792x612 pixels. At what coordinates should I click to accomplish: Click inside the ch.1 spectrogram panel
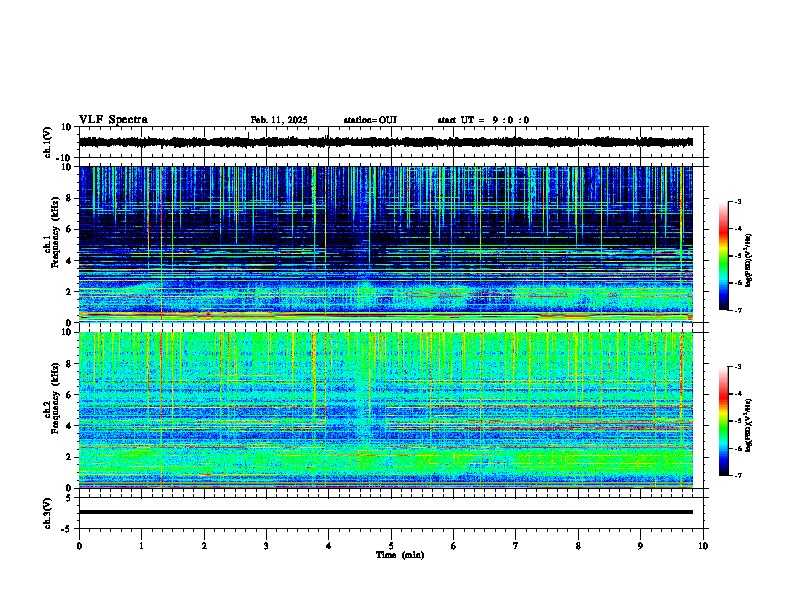tap(385, 244)
